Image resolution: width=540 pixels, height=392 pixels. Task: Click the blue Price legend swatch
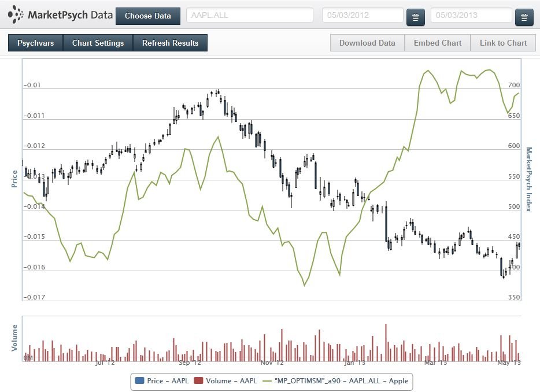[x=139, y=380]
